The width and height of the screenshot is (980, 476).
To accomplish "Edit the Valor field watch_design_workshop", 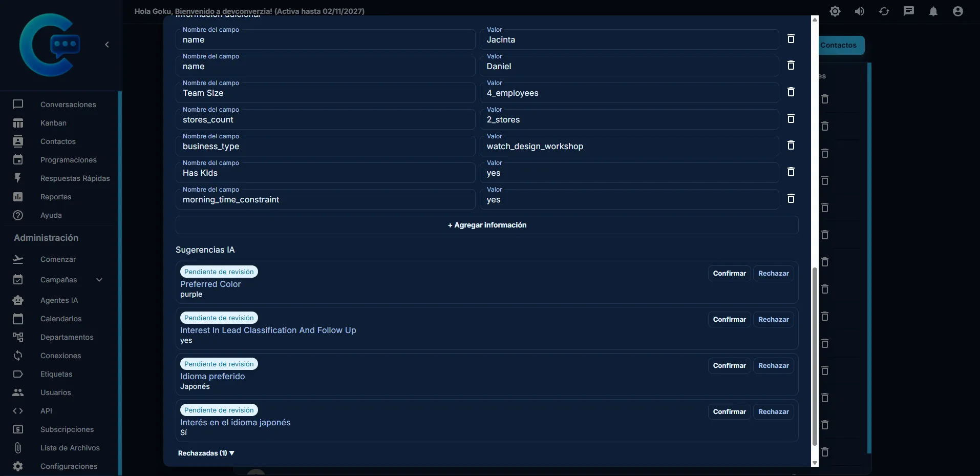I will 629,146.
